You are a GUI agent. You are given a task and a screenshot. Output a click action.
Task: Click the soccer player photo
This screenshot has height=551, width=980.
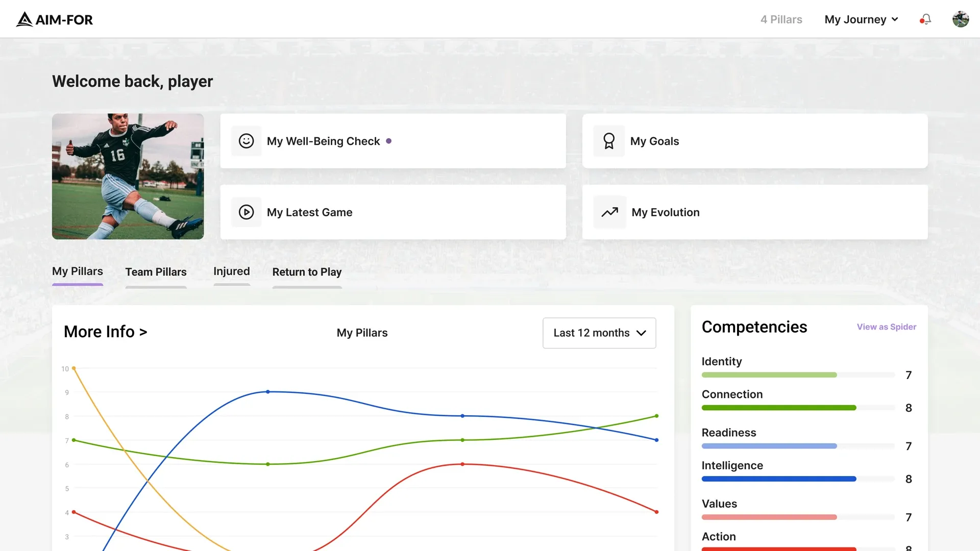pyautogui.click(x=128, y=177)
